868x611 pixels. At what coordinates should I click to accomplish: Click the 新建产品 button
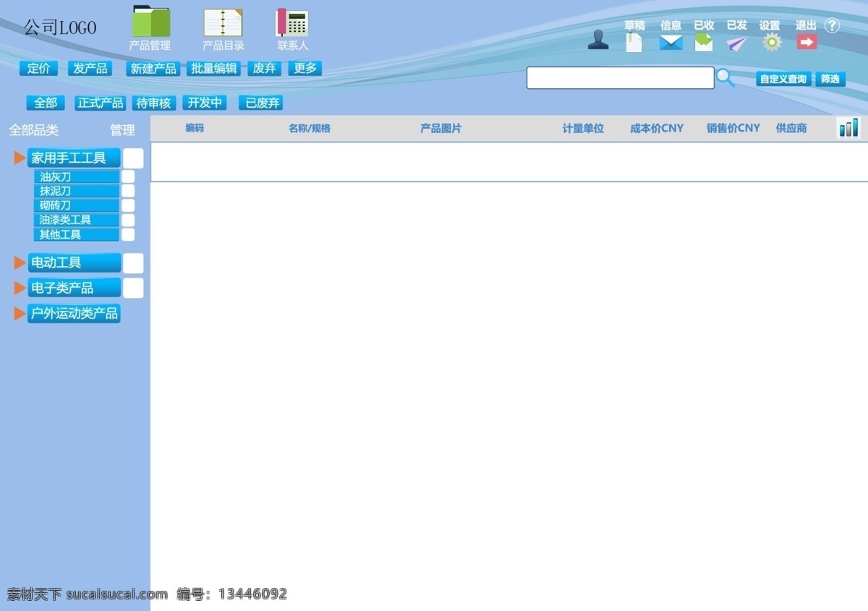coord(153,68)
